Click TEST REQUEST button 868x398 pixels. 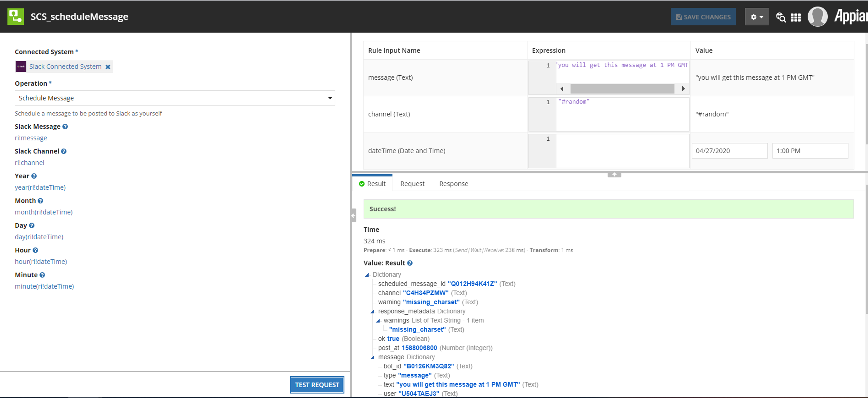pos(317,385)
